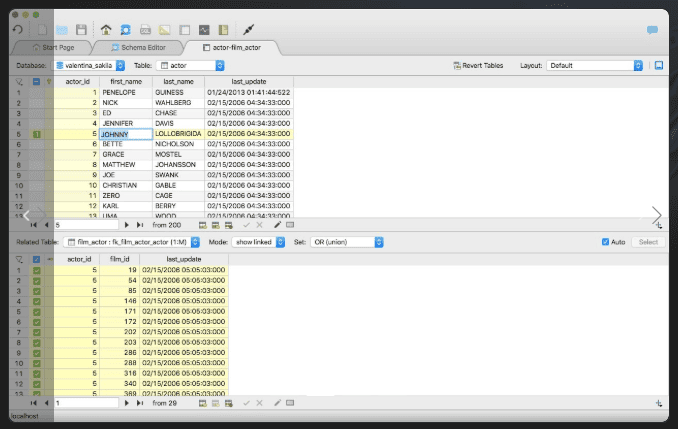Viewport: 678px width, 429px height.
Task: Click the save floppy disk icon
Action: click(81, 29)
